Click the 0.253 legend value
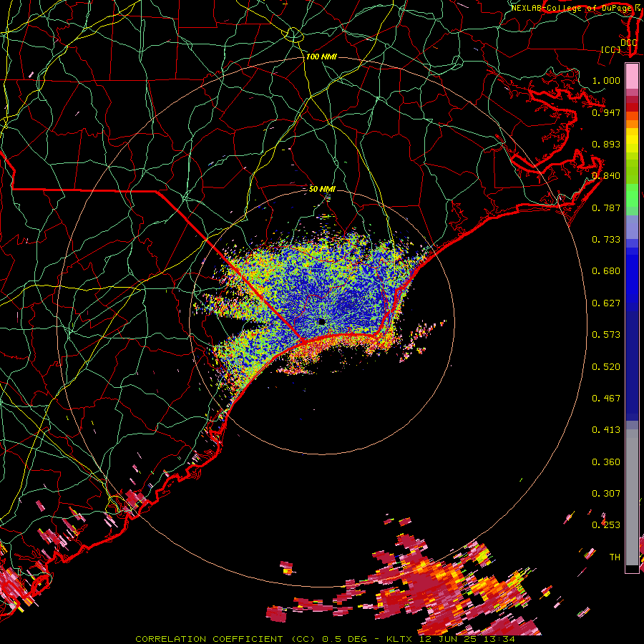 coord(606,525)
